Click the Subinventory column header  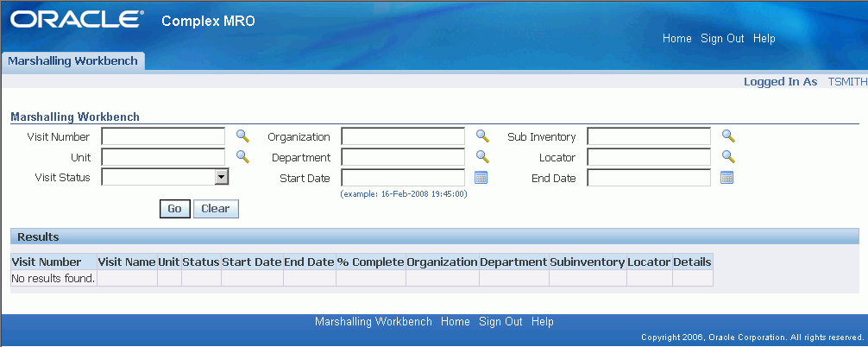point(588,262)
